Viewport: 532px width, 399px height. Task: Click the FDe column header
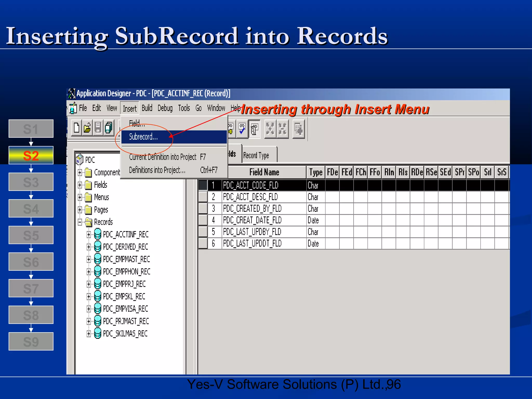(x=332, y=172)
